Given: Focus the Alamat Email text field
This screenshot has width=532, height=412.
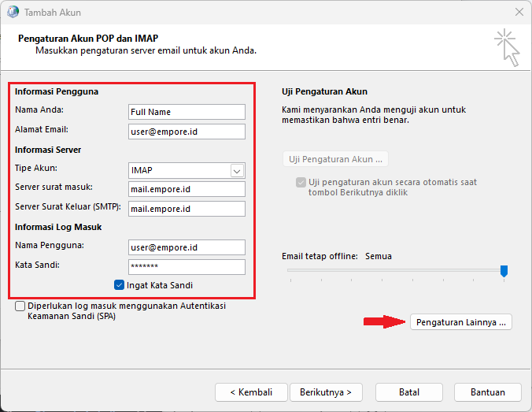Looking at the screenshot, I should [x=187, y=132].
